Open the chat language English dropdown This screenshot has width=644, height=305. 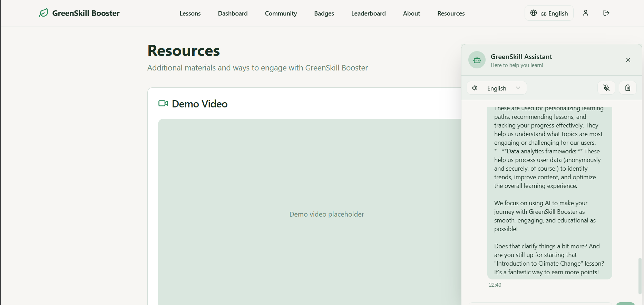click(497, 88)
